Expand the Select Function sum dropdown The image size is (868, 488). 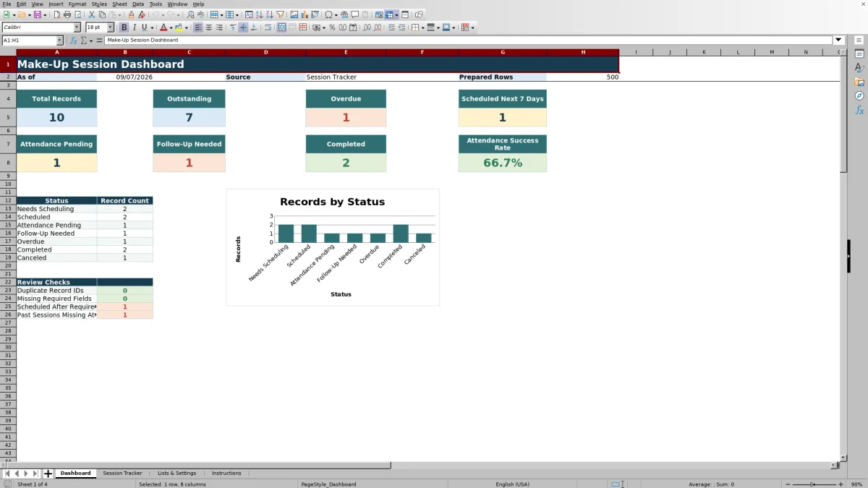(x=91, y=40)
